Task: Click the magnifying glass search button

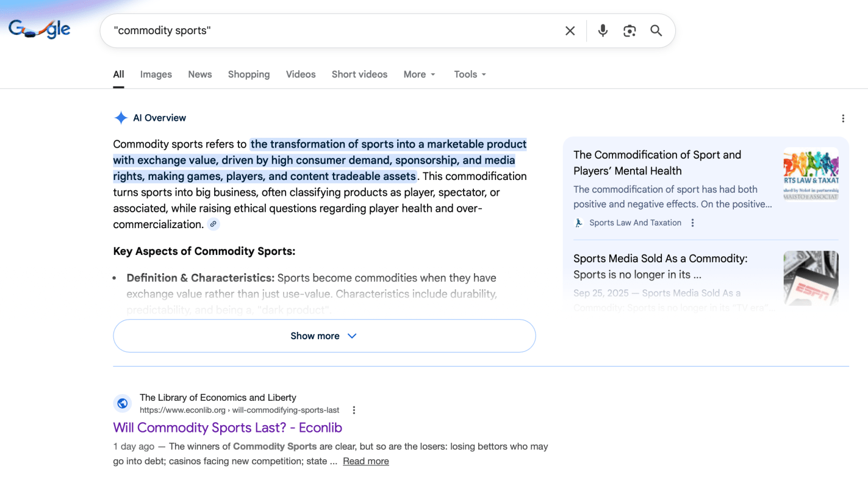Action: [656, 30]
